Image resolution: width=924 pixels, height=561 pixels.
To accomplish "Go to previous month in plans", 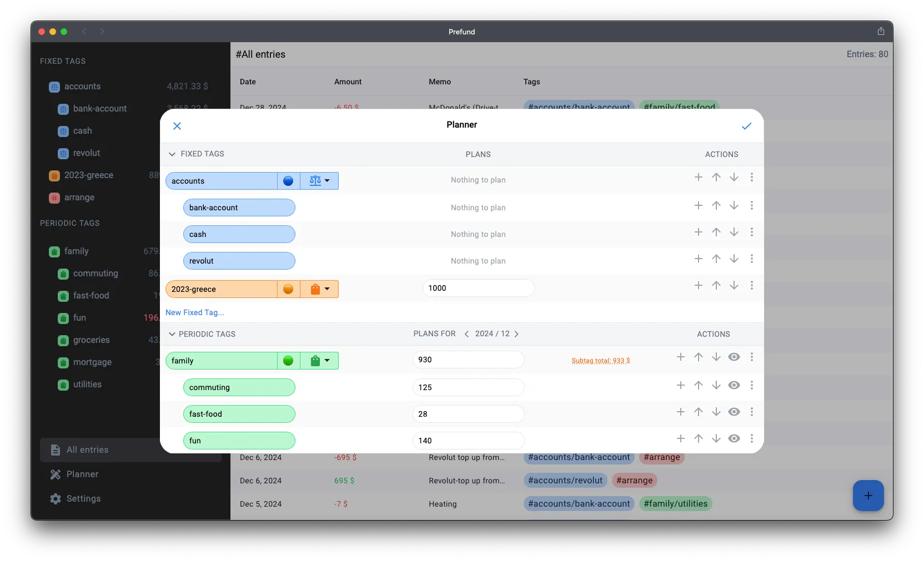I will coord(466,333).
